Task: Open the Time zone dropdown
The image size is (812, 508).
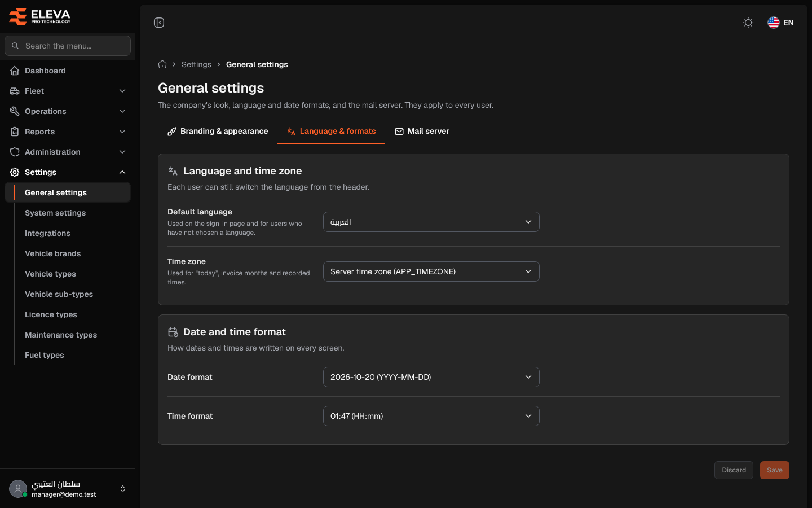Action: click(x=431, y=271)
